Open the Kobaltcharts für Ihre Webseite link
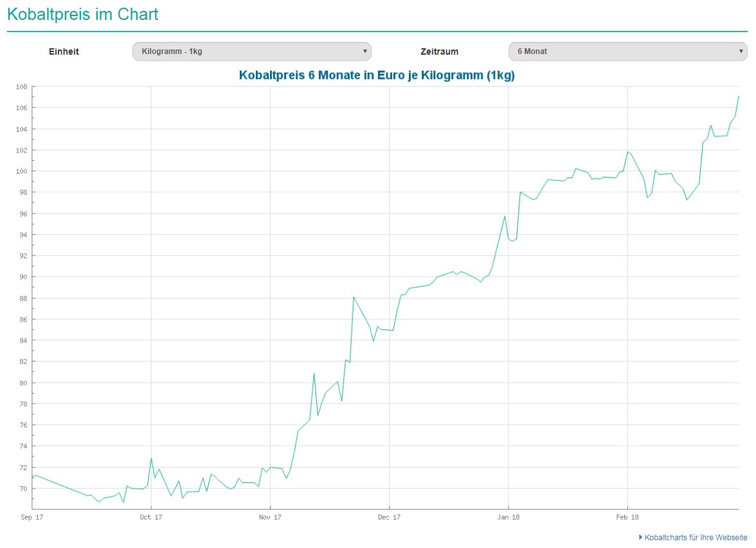Image resolution: width=756 pixels, height=548 pixels. pyautogui.click(x=696, y=536)
